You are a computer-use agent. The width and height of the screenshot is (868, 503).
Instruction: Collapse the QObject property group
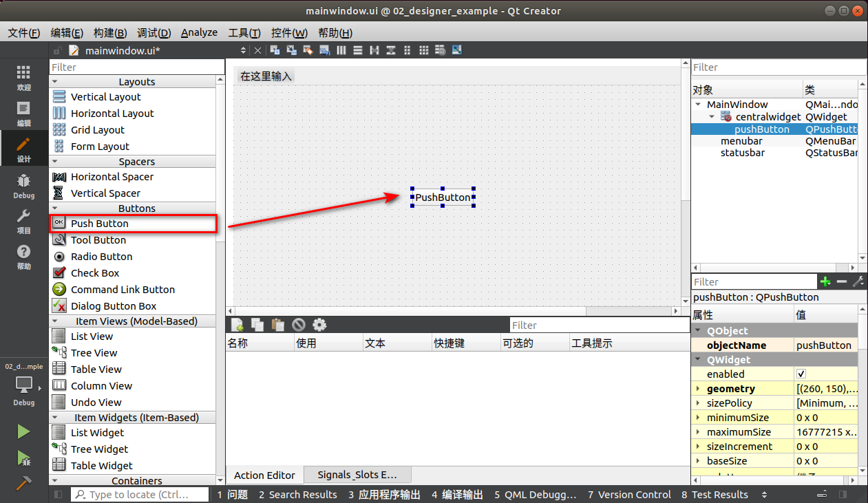pos(698,331)
